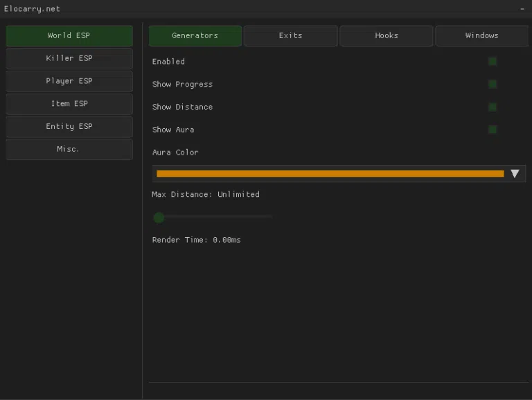Select the Windows tab
Screen dimensions: 532x400
tap(482, 35)
